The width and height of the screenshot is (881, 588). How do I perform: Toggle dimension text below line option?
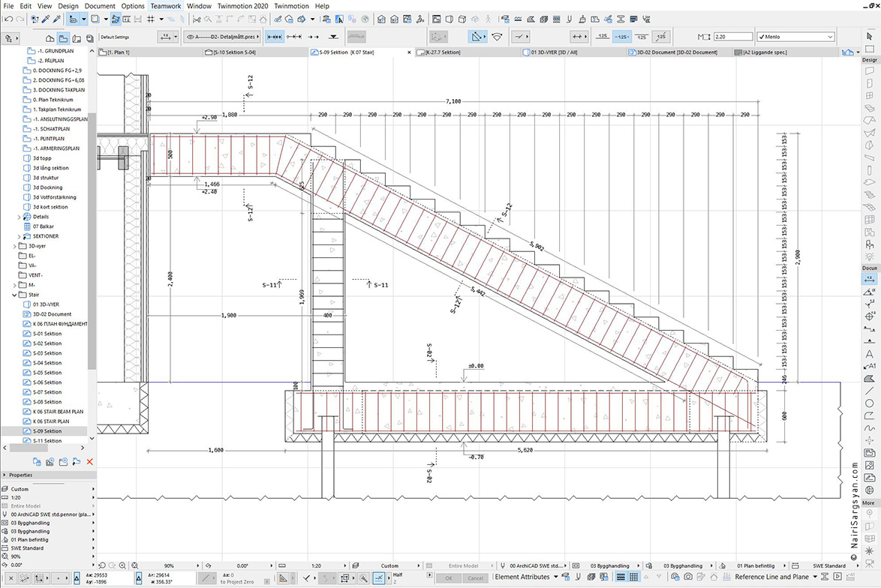pos(642,37)
